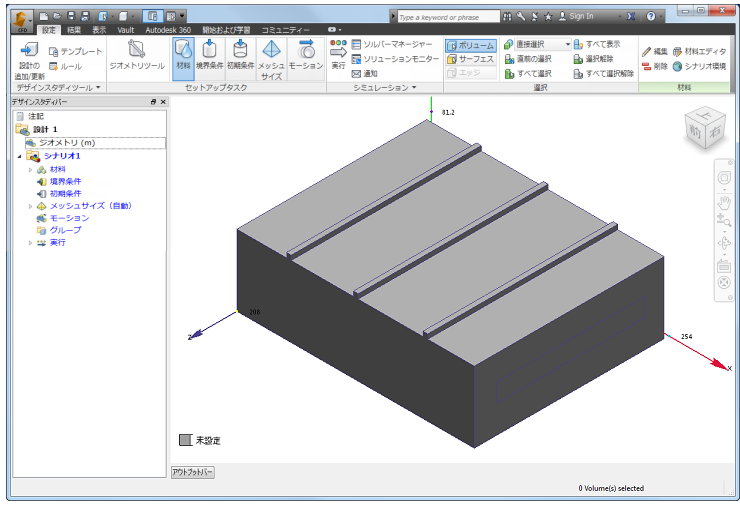Screen dimensions: 740x507
Task: Toggle float pin on デザインスタディバー panel
Action: [x=153, y=101]
